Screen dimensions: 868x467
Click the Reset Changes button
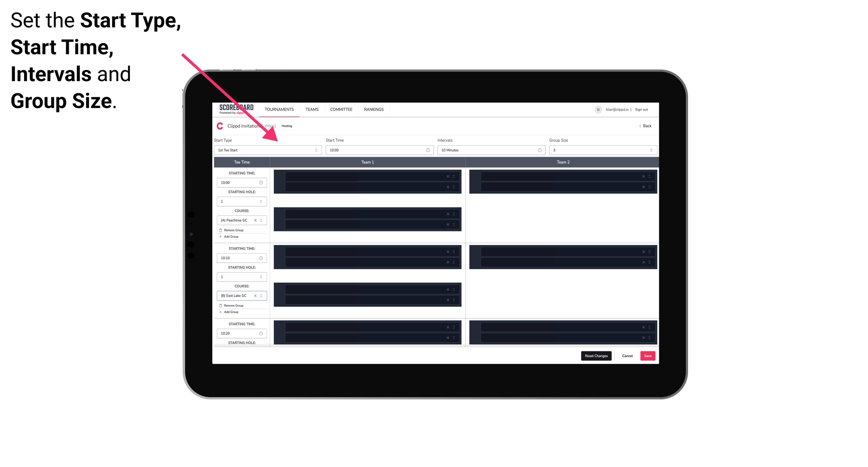coord(597,355)
